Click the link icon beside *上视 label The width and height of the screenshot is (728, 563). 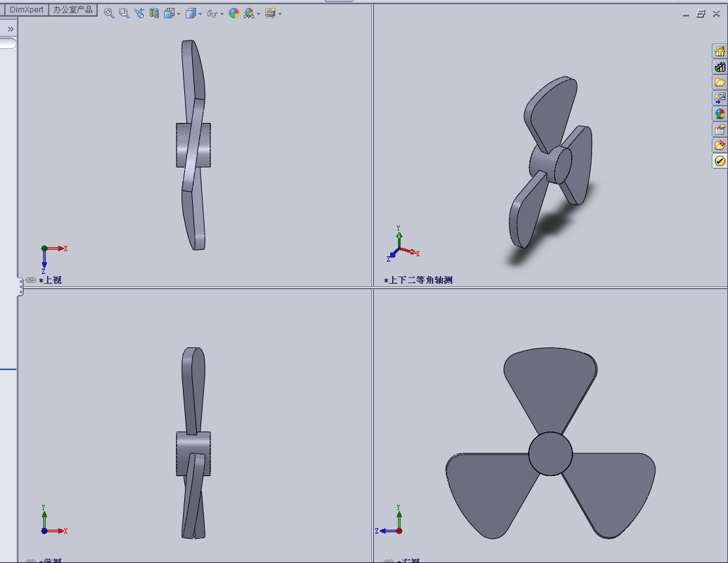31,280
